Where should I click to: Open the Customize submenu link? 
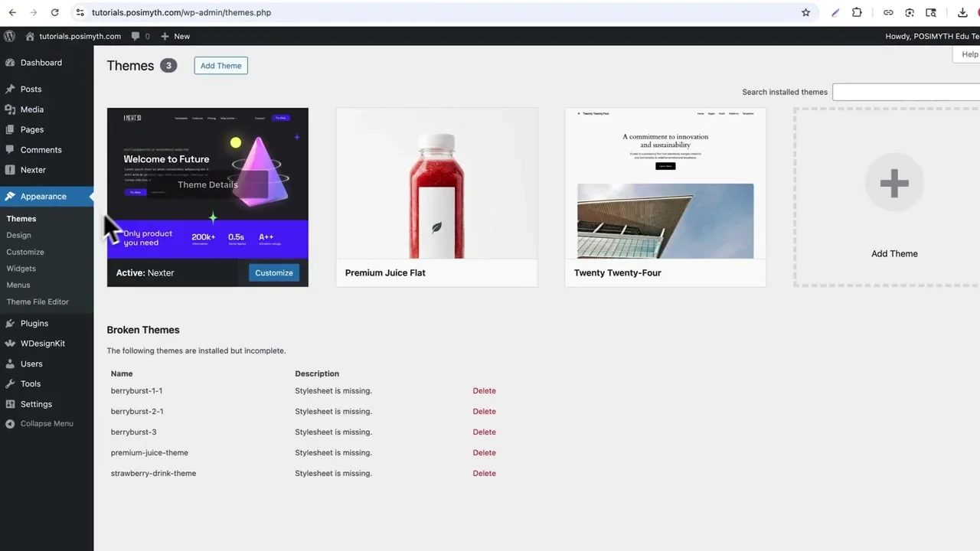(25, 252)
